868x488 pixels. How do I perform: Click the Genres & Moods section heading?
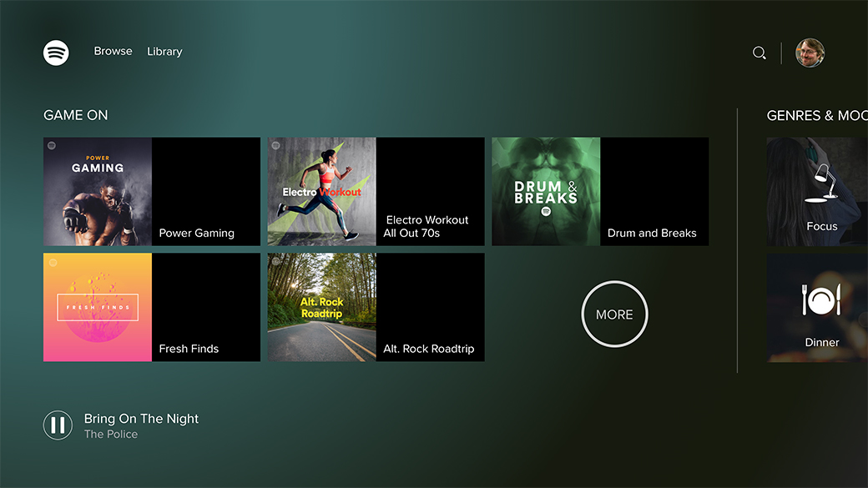(816, 115)
